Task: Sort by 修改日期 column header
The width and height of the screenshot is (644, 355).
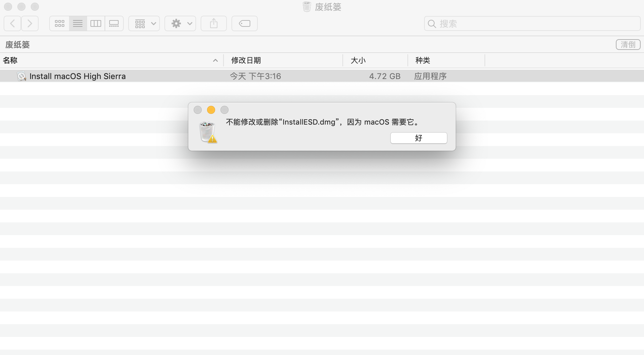Action: tap(283, 60)
